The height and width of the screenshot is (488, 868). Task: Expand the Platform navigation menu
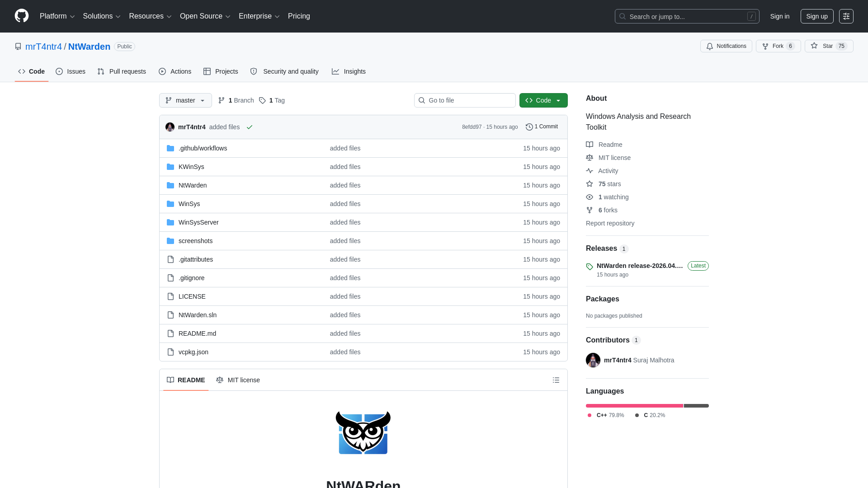pos(57,16)
